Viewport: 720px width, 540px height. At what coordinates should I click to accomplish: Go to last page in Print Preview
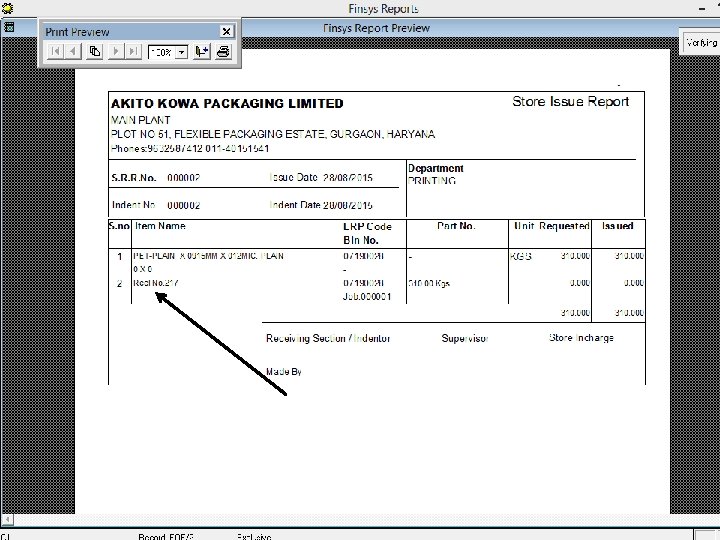coord(133,51)
